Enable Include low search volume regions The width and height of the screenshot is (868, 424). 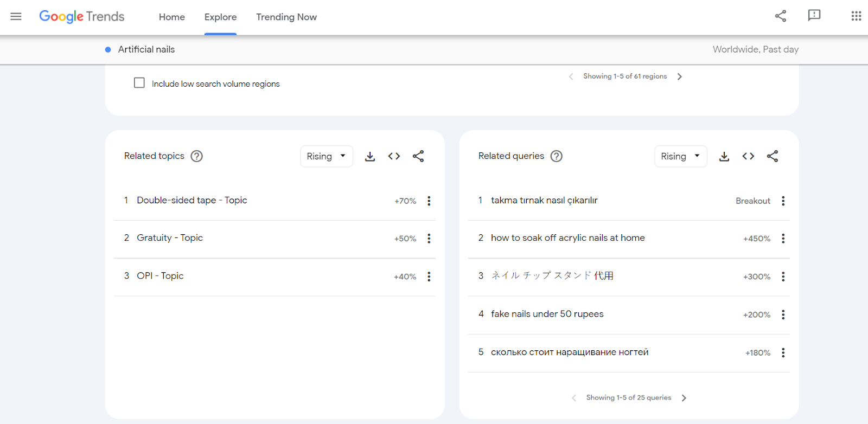click(139, 83)
